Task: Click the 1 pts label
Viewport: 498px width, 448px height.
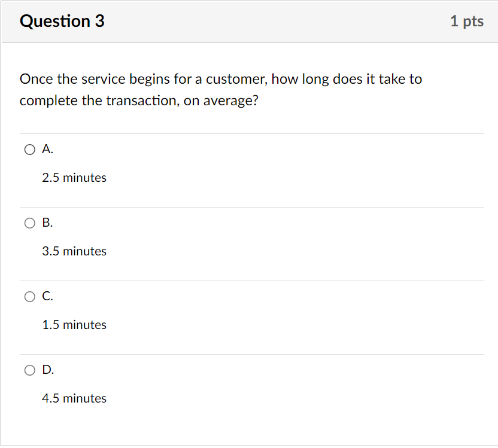Action: tap(467, 21)
